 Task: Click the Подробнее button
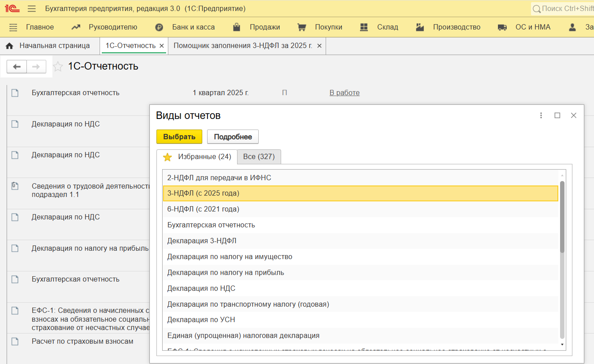pyautogui.click(x=233, y=137)
